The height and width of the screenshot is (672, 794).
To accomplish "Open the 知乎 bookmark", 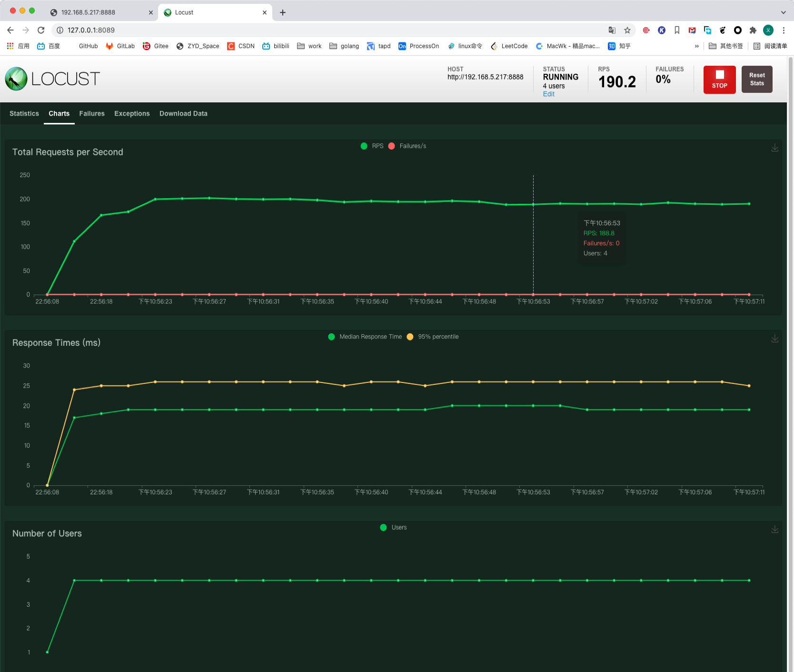I will point(619,46).
